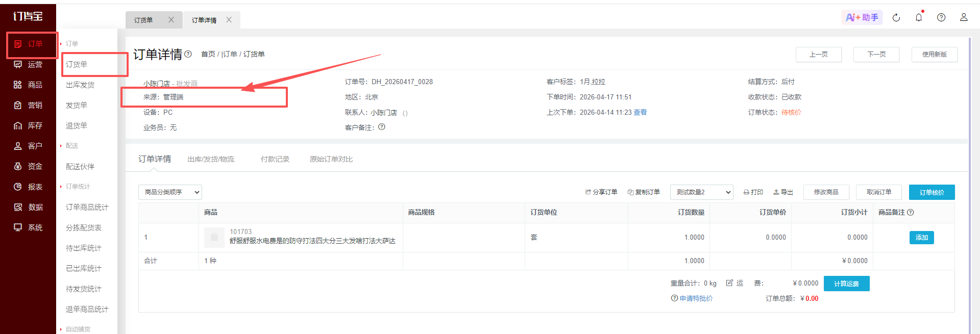
Task: Click the 客户备注 help icon
Action: 382,127
